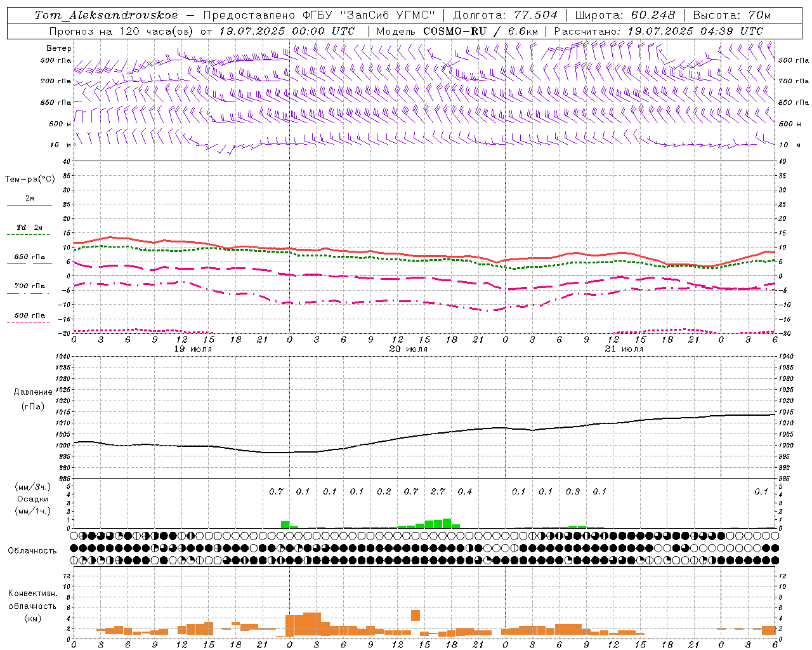Image resolution: width=812 pixels, height=650 pixels.
Task: Click the station name Tom_Aleksandrovskoe
Action: pos(106,15)
